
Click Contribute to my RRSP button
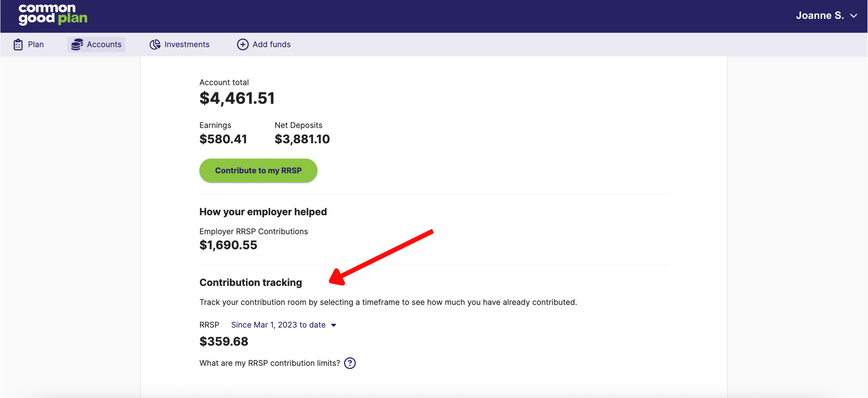[258, 170]
